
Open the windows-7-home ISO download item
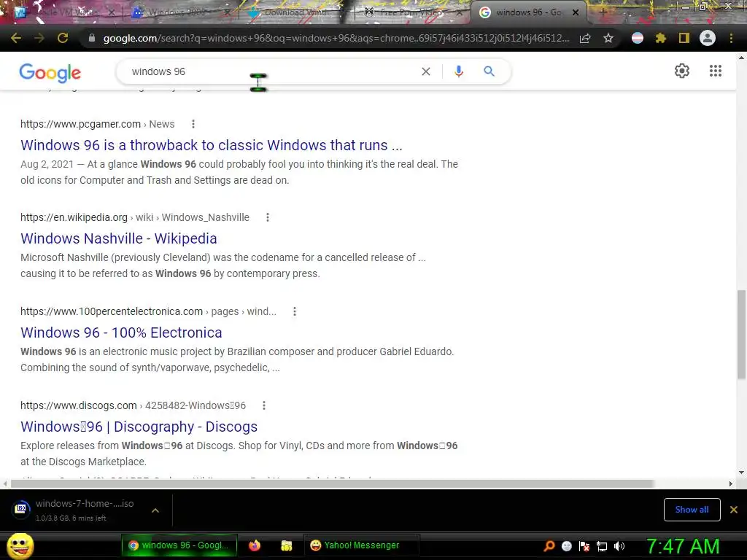coord(85,510)
